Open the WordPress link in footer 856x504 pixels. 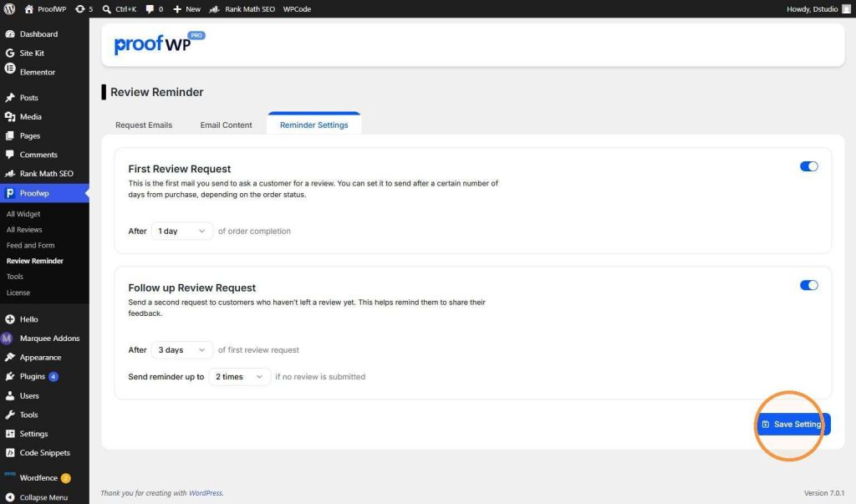tap(206, 493)
